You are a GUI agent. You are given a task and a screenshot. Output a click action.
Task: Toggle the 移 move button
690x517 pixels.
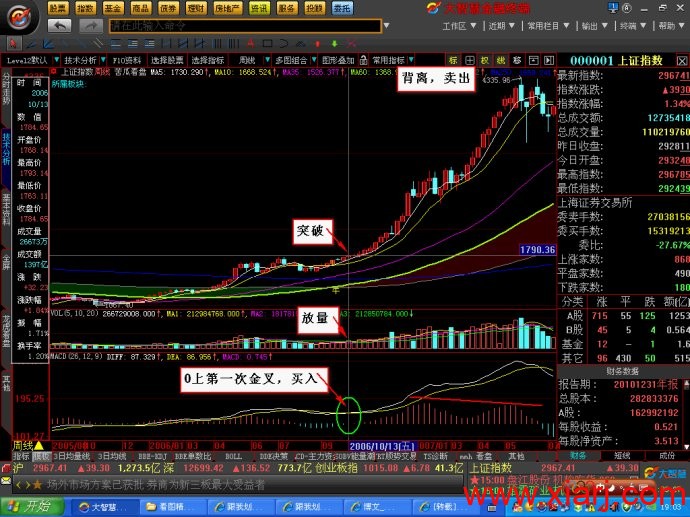[517, 60]
